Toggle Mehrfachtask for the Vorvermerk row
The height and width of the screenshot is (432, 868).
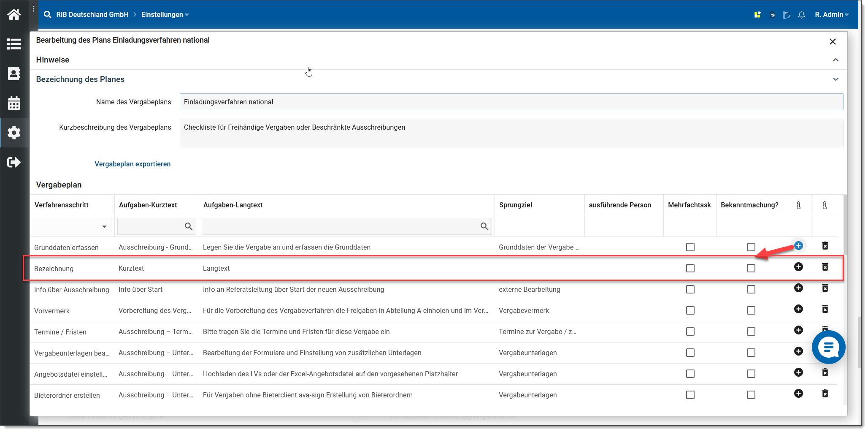pos(690,310)
